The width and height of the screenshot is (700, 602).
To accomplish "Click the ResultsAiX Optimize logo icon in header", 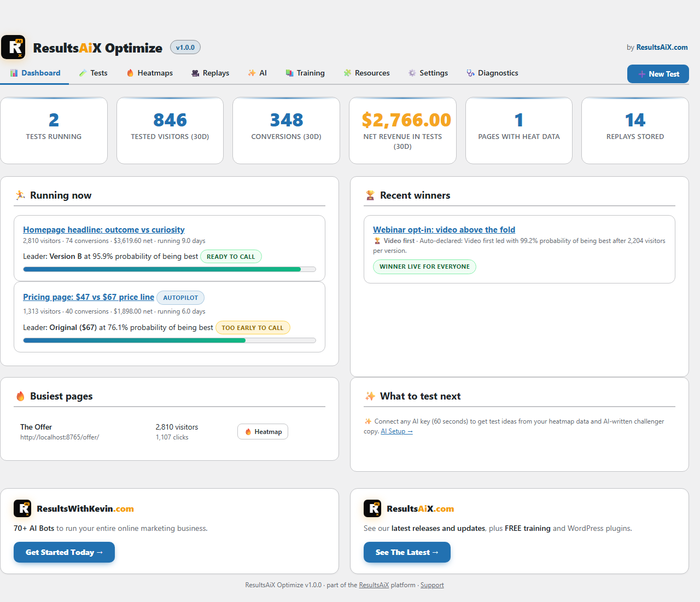I will point(13,47).
